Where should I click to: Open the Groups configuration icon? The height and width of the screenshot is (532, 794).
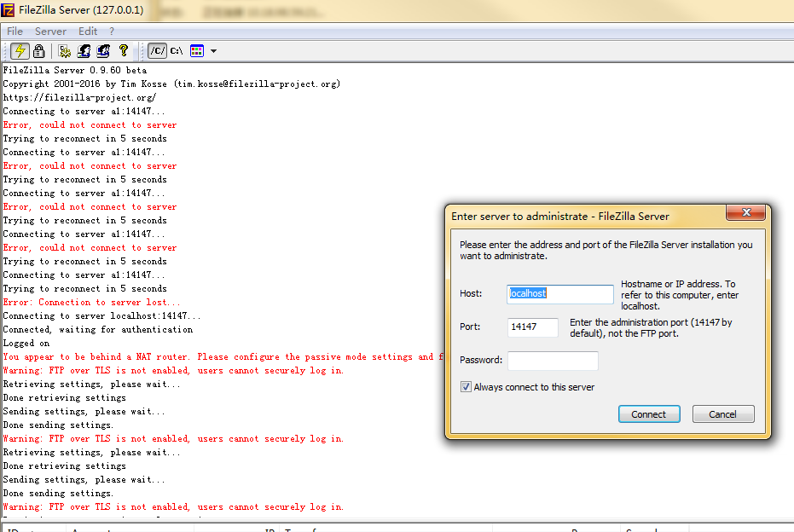(103, 50)
